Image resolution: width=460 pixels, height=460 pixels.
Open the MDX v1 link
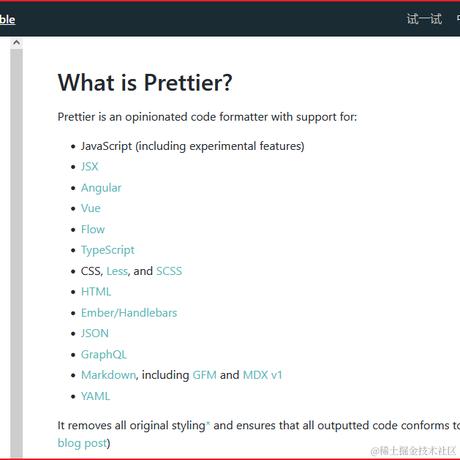pos(262,375)
